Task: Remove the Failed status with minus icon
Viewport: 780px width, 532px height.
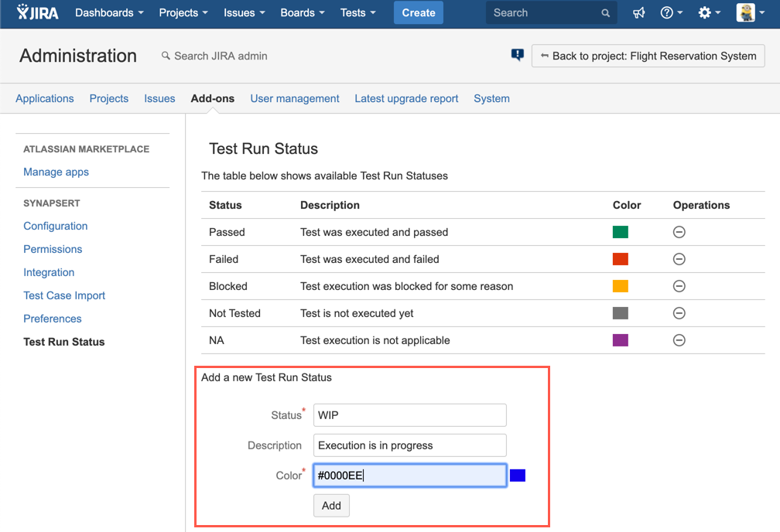Action: tap(679, 259)
